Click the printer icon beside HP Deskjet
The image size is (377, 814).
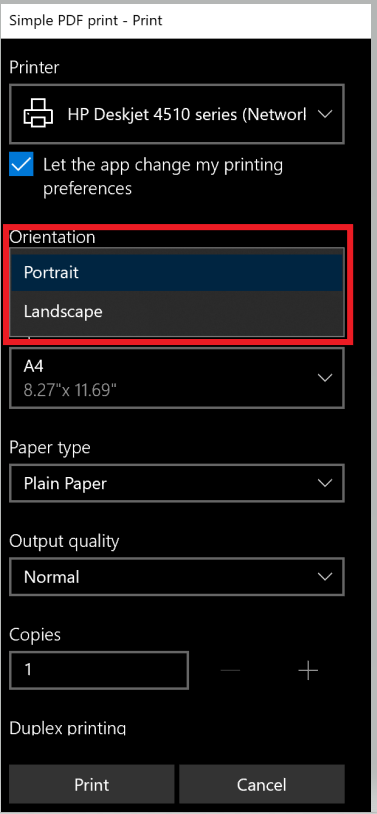38,114
